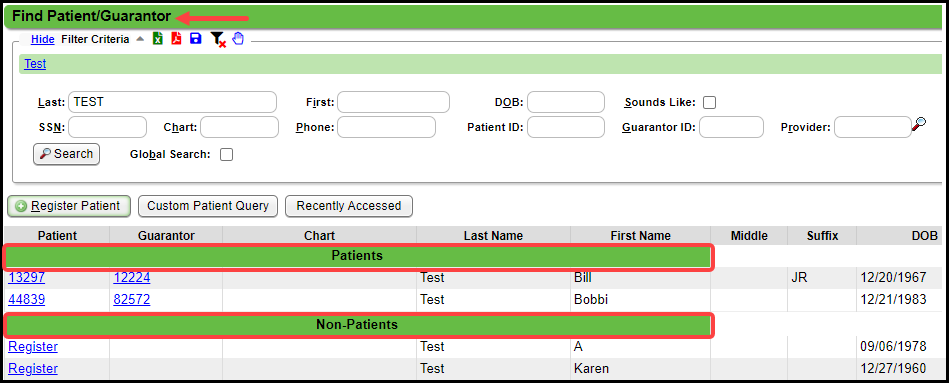Open Custom Patient Query
This screenshot has height=383, width=949.
(208, 206)
